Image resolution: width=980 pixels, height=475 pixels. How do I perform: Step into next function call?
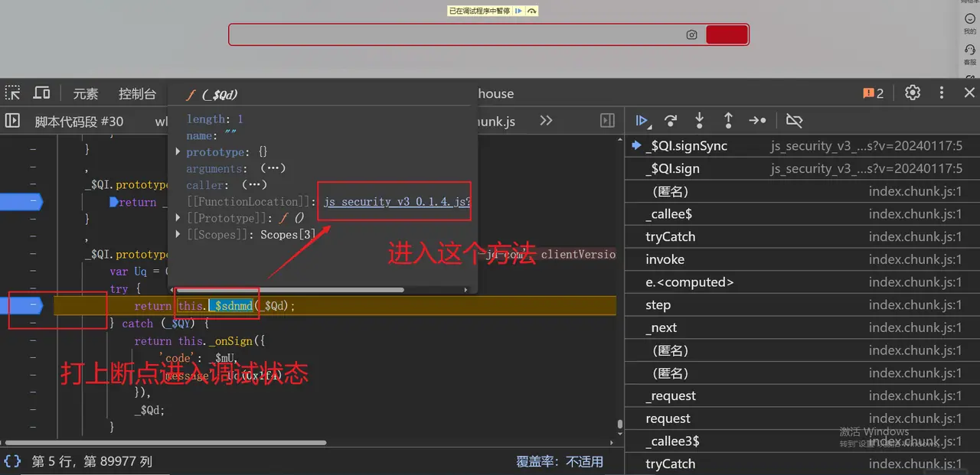(x=699, y=121)
